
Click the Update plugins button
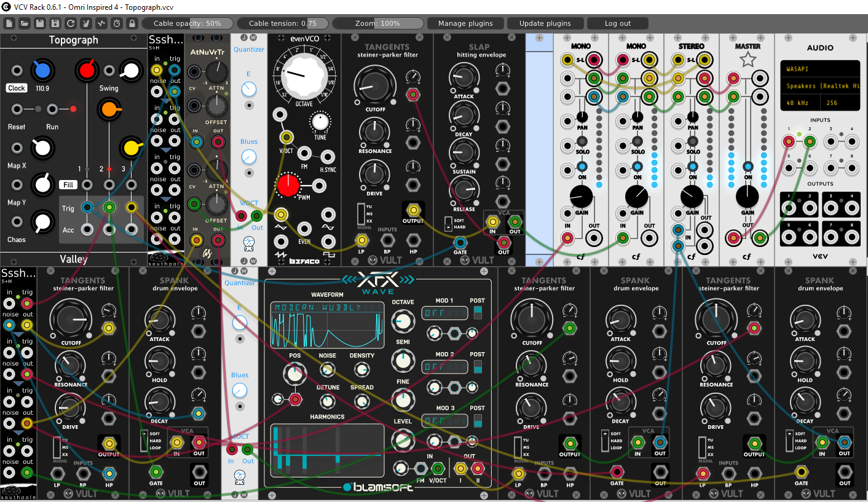(545, 23)
